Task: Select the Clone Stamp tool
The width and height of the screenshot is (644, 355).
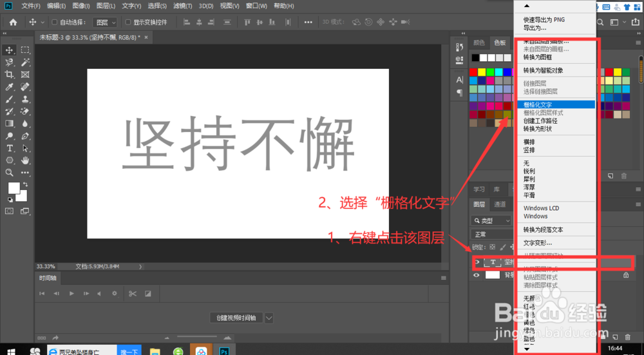Action: pos(25,99)
